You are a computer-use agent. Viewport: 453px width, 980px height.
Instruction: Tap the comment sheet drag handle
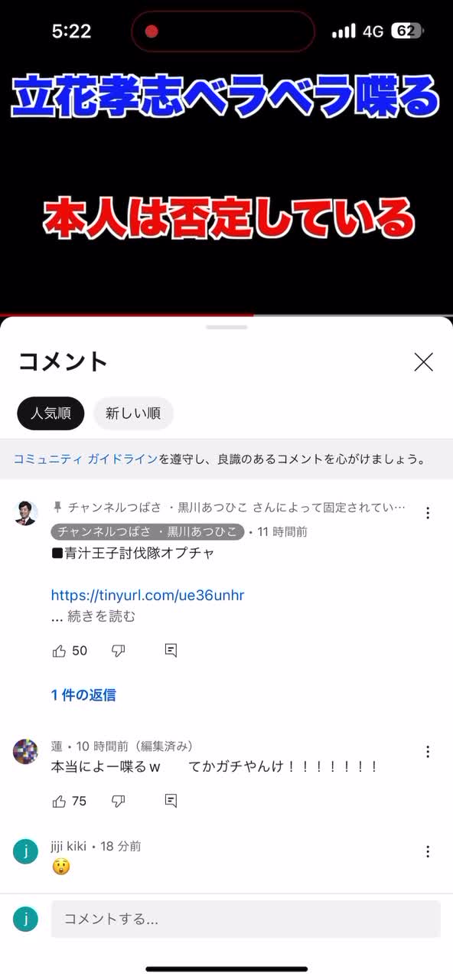226,327
